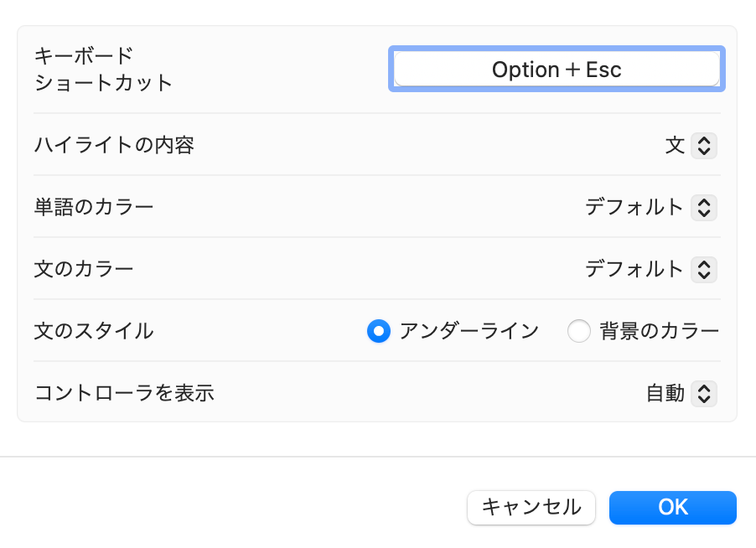Click the up-down arrows icon beside 自動
The width and height of the screenshot is (756, 548).
tap(704, 393)
